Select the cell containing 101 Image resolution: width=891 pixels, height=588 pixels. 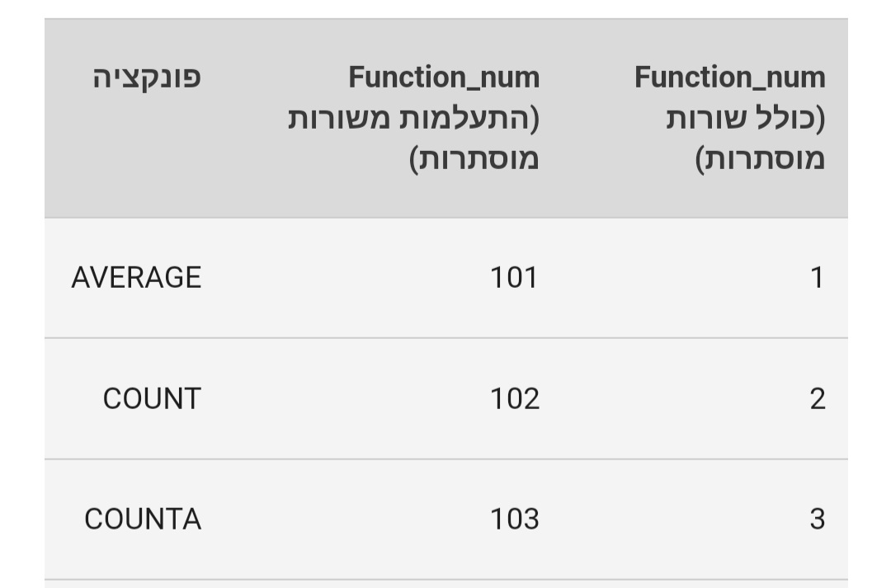513,278
